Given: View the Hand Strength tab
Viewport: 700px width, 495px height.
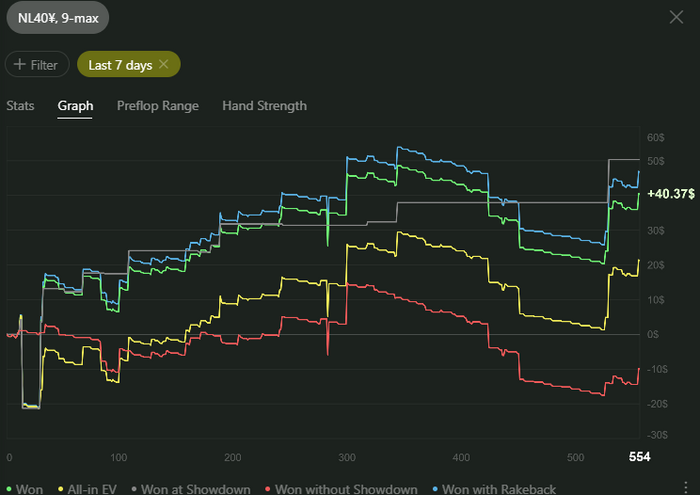Looking at the screenshot, I should point(264,106).
